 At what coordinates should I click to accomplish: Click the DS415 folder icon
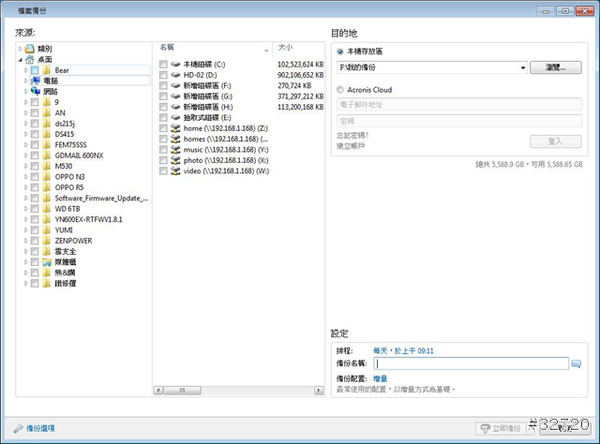[x=47, y=134]
